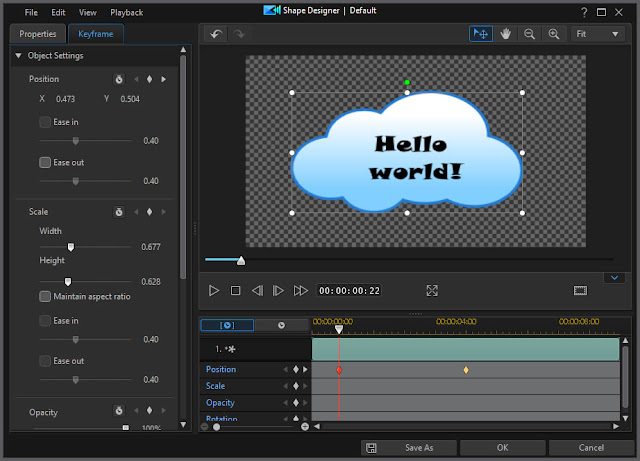
Task: Open the Fit zoom dropdown
Action: [x=598, y=34]
